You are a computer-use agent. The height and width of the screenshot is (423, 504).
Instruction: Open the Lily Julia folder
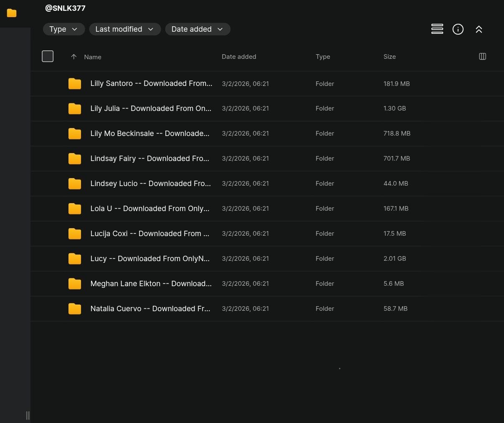coord(151,108)
